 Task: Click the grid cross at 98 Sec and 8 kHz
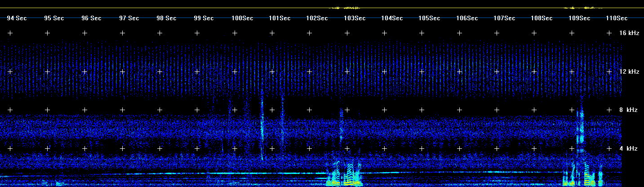[159, 110]
